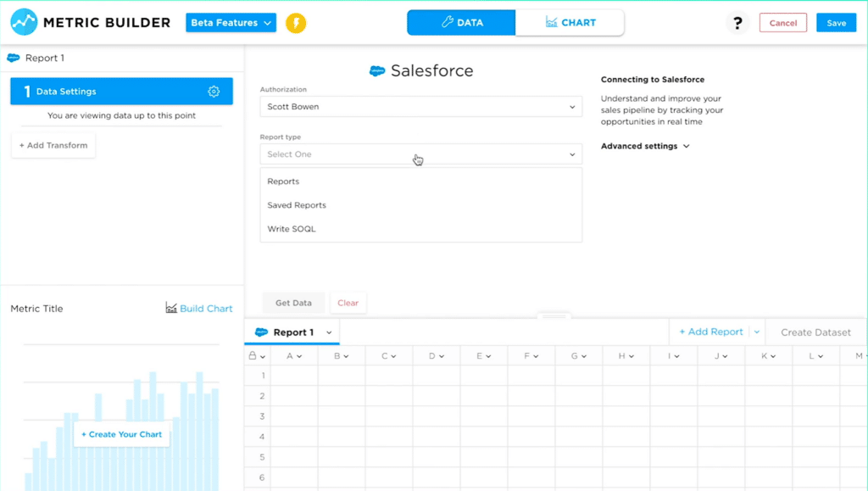Select row 4 header in spreadsheet
This screenshot has height=491, width=868.
pyautogui.click(x=258, y=436)
